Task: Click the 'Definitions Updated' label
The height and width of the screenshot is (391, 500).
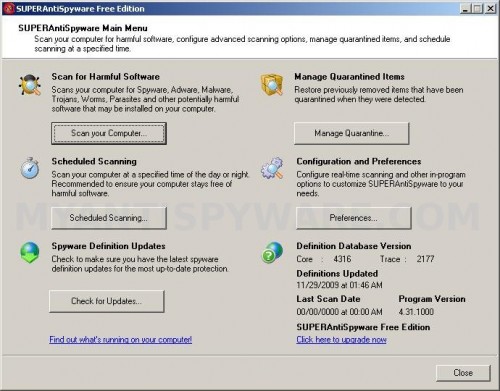Action: click(337, 274)
